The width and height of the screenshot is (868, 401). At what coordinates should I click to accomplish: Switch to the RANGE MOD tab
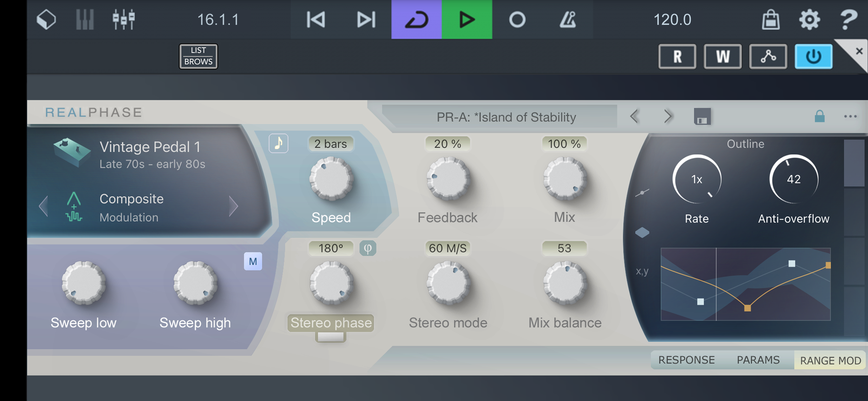click(x=830, y=361)
